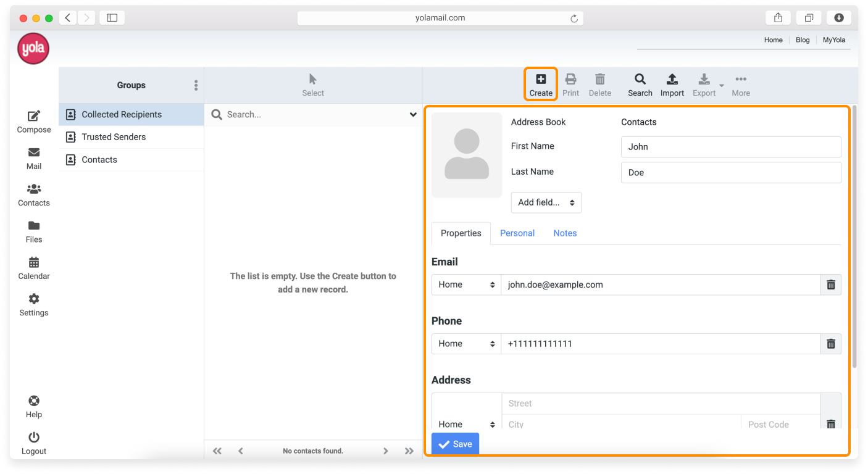Select the Search magnifier icon in toolbar

click(x=640, y=80)
